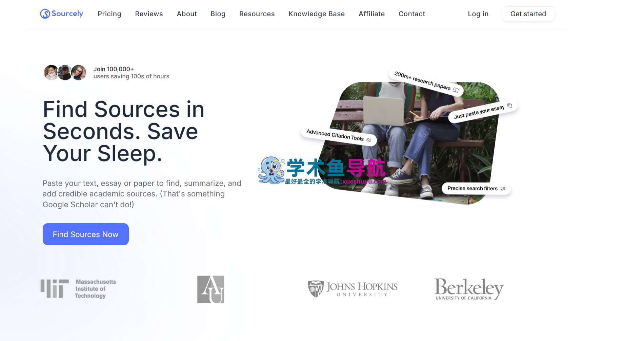
Task: Open the Log in link
Action: pyautogui.click(x=478, y=14)
